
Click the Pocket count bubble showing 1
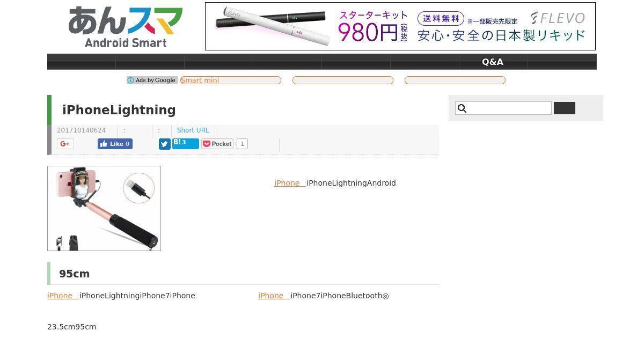pos(242,144)
